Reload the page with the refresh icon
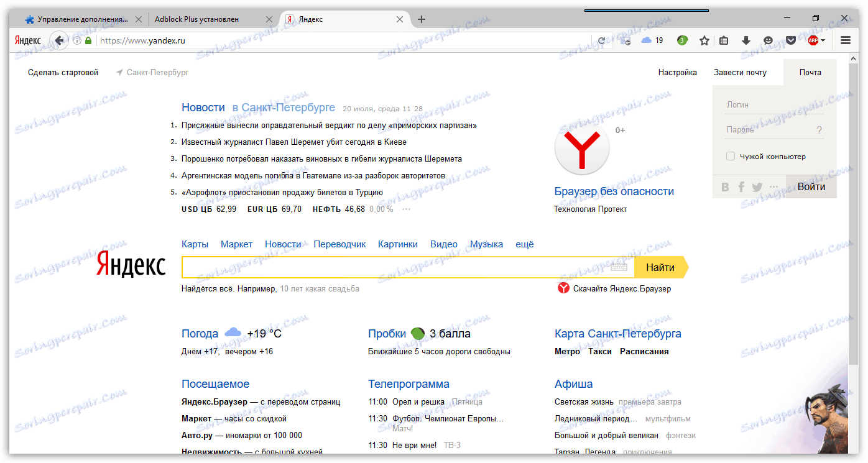This screenshot has height=463, width=868. [601, 40]
